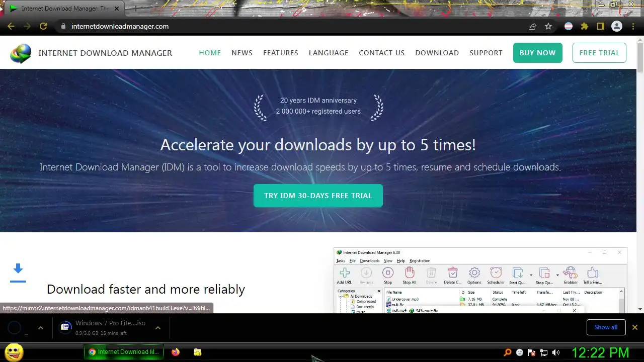This screenshot has height=362, width=644.
Task: Click the Add URL icon in IDM screenshot
Action: 345,273
